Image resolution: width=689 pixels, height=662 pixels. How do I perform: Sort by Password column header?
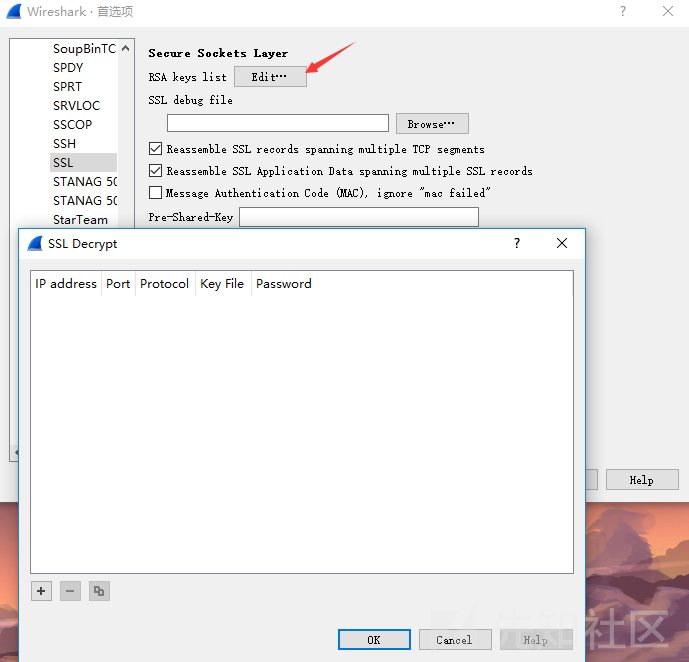pos(284,284)
